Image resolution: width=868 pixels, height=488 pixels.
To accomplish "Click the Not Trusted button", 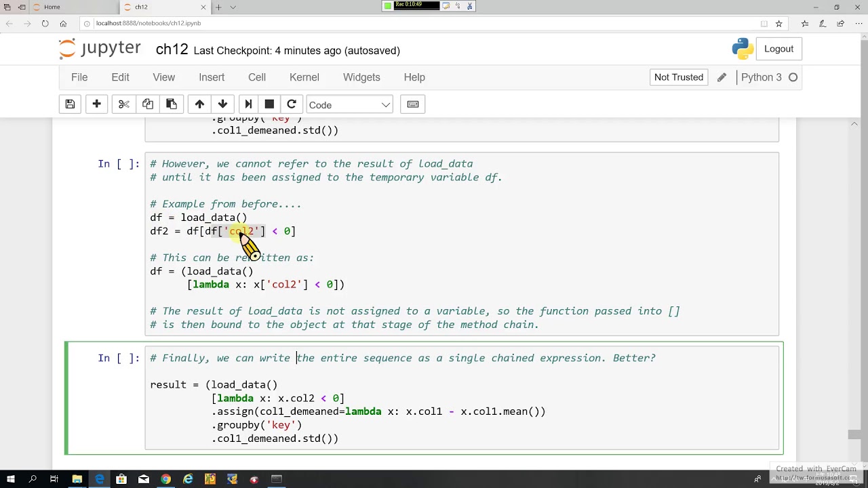I will point(679,77).
